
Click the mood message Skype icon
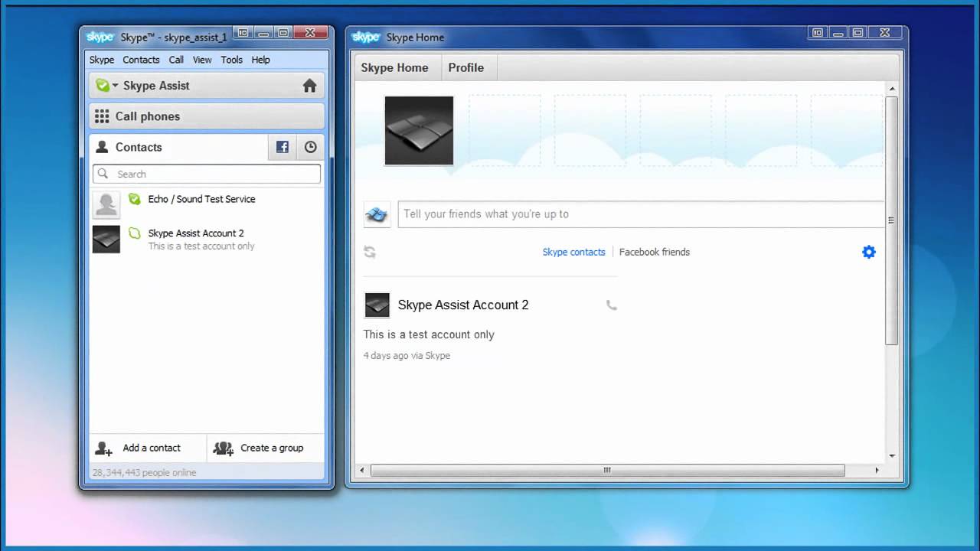pos(377,215)
